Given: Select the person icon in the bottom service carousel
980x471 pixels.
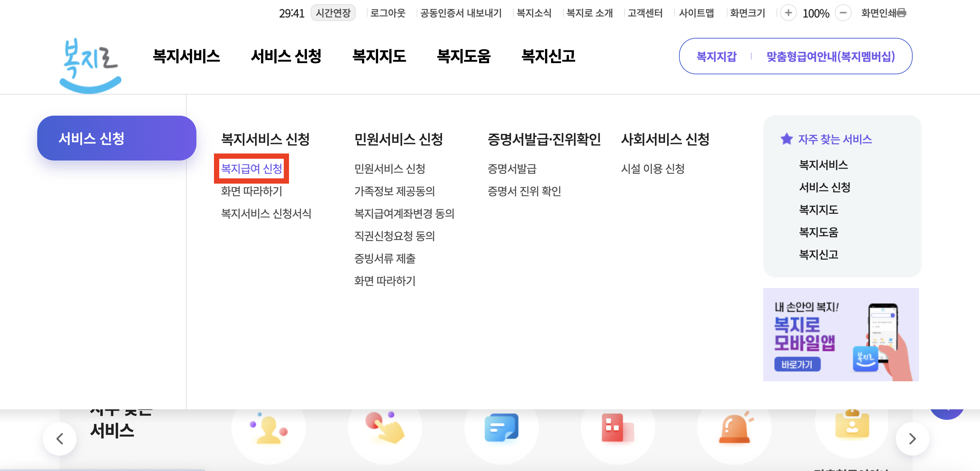Looking at the screenshot, I should tap(269, 429).
